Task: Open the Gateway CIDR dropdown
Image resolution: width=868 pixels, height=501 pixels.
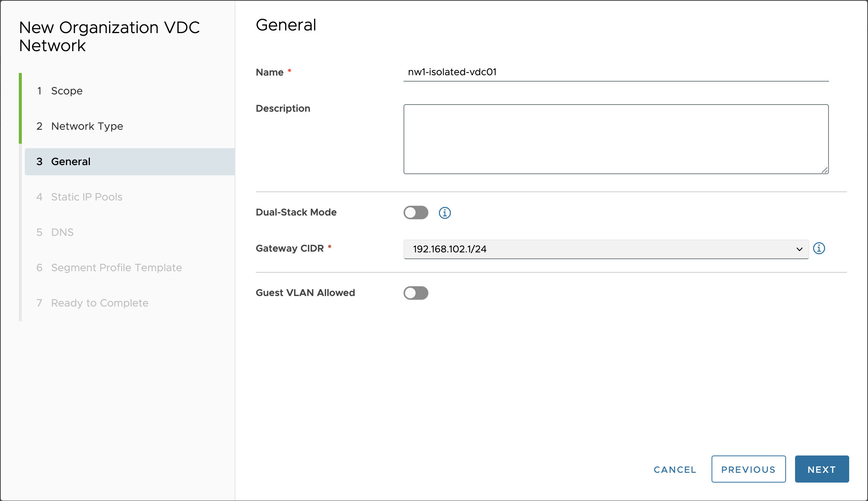Action: [602, 249]
